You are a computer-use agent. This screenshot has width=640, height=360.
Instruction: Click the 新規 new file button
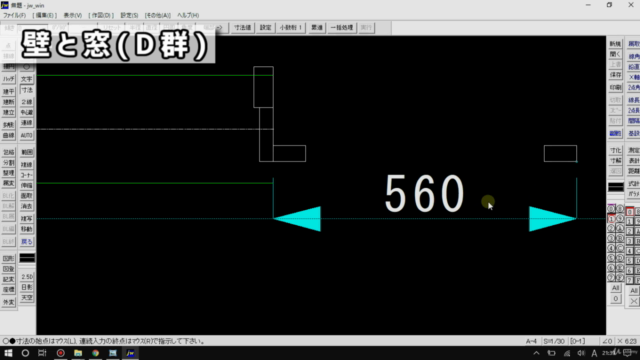(x=615, y=44)
